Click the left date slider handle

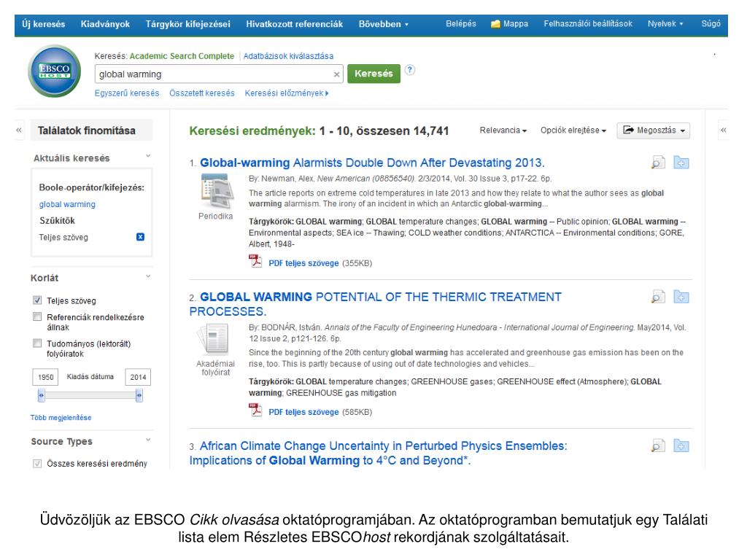(x=42, y=395)
